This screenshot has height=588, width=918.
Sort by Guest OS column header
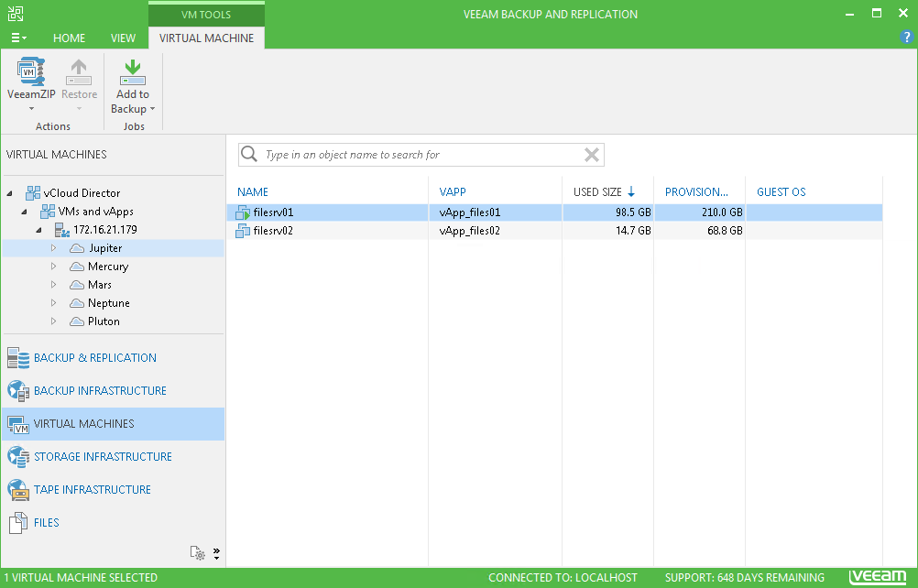click(781, 192)
